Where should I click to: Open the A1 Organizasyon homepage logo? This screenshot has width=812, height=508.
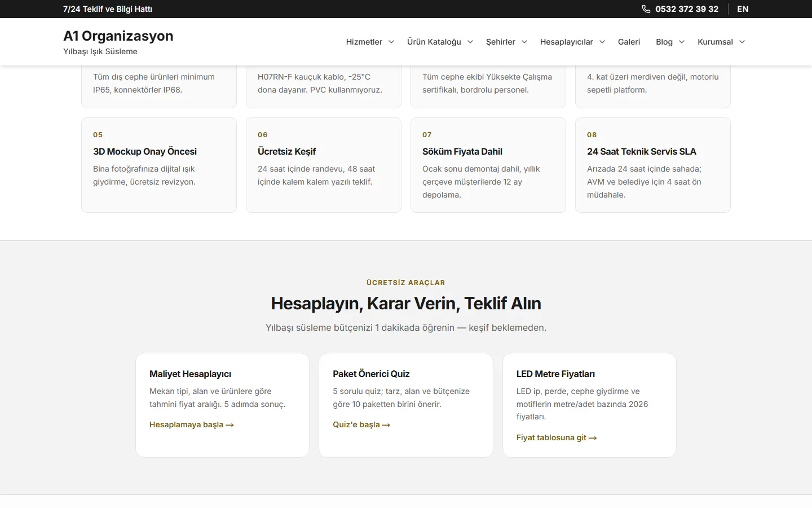click(118, 36)
